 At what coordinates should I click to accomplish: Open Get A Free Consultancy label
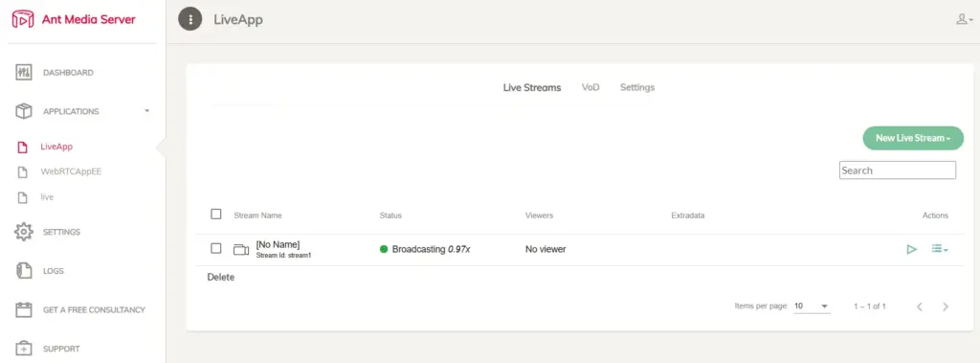(94, 309)
